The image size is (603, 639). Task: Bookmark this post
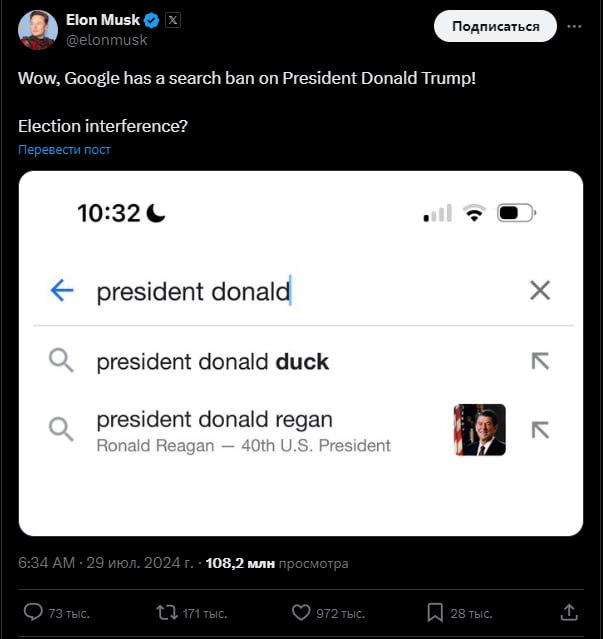[x=435, y=612]
